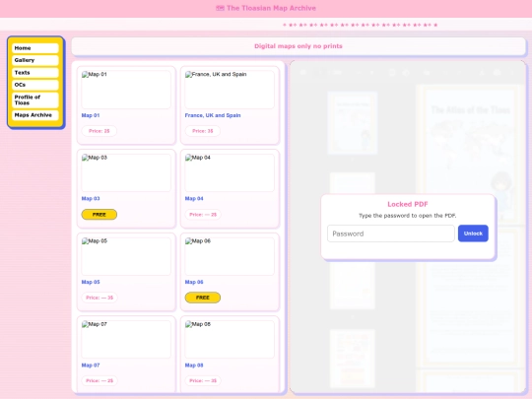Screen dimensions: 532x399
Task: Open the Map 01 thumbnail image
Action: click(126, 90)
